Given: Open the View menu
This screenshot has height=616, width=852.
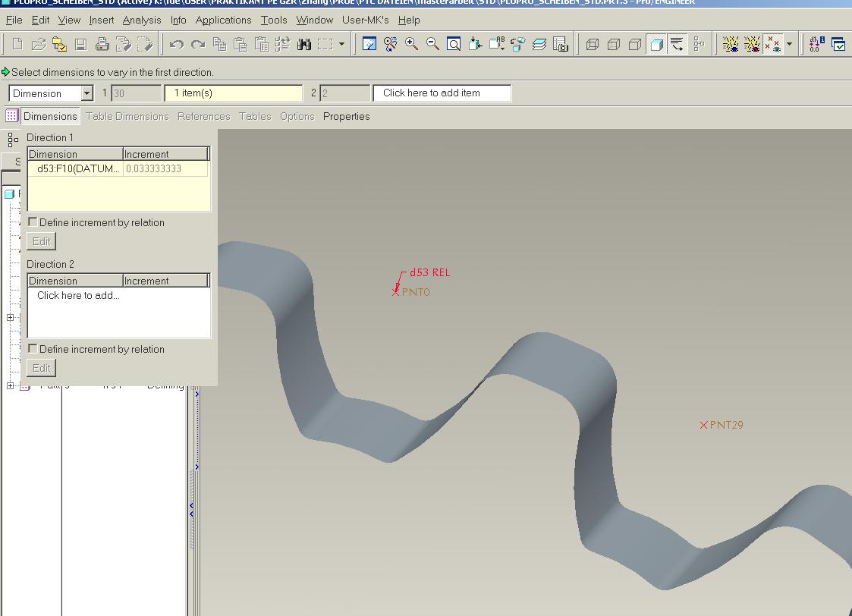Looking at the screenshot, I should coord(69,20).
